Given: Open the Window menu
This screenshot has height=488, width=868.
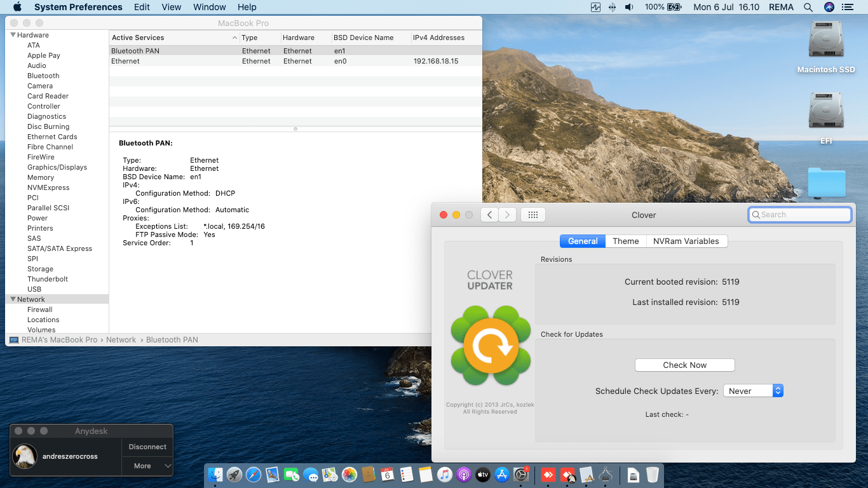Looking at the screenshot, I should [210, 7].
